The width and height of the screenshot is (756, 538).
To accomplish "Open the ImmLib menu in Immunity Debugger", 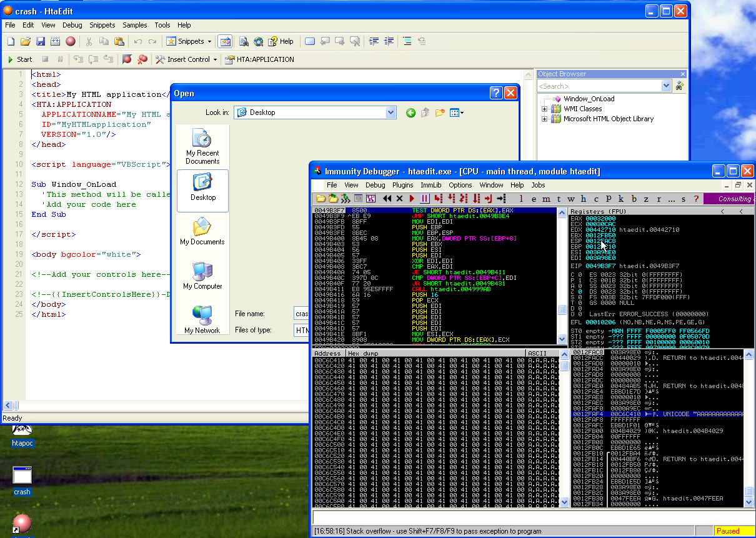I will pyautogui.click(x=431, y=185).
